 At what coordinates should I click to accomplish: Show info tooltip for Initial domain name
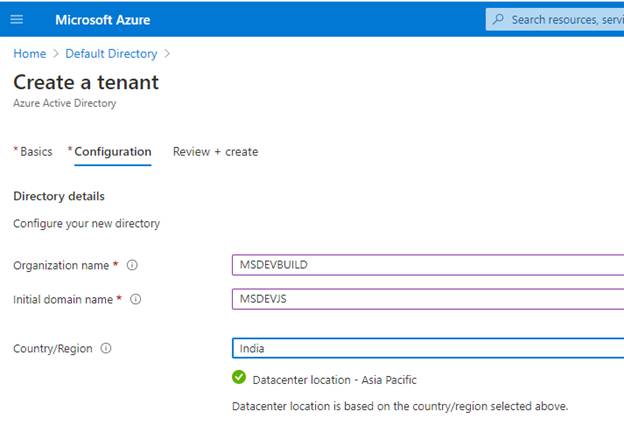tap(136, 299)
